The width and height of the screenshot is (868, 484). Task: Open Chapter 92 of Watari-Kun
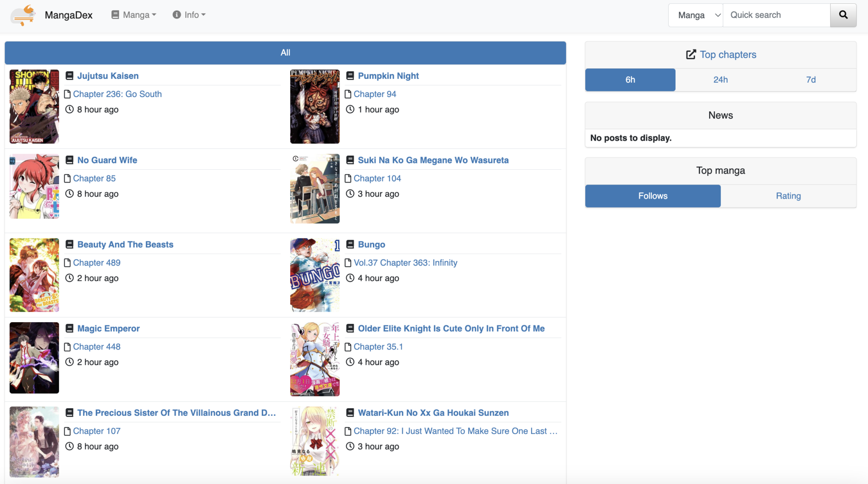click(x=456, y=431)
